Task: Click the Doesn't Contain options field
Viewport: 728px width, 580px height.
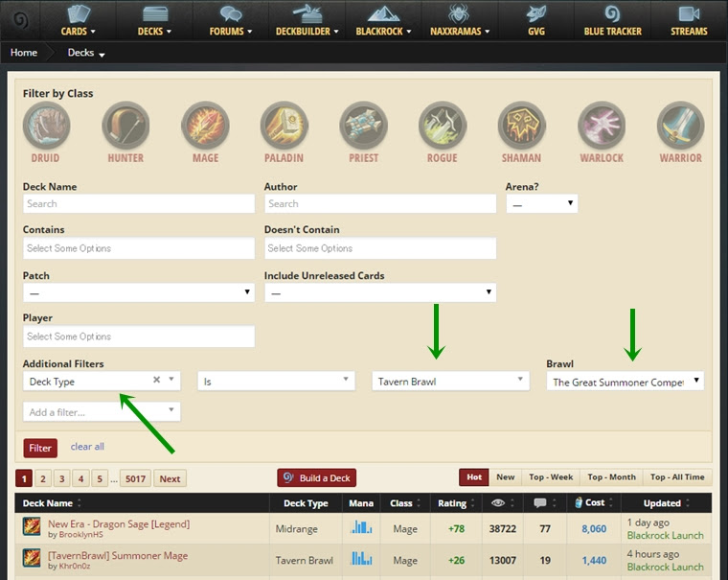Action: [x=380, y=248]
